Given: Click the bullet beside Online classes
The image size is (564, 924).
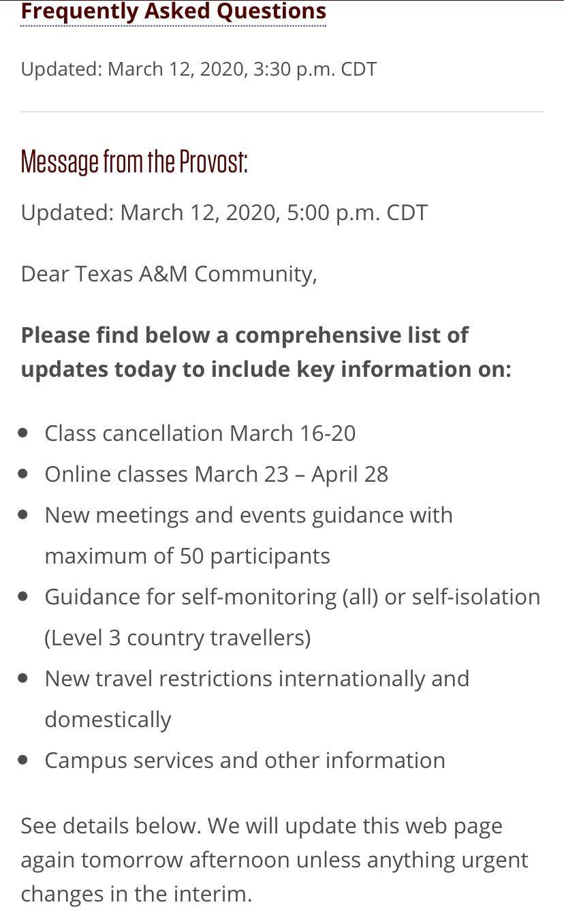Looking at the screenshot, I should pos(24,474).
